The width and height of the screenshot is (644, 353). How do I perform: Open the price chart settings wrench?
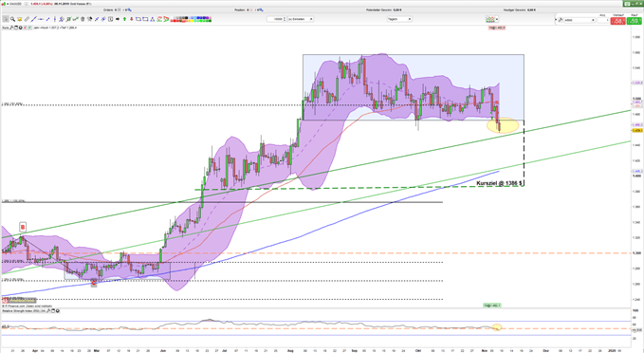[x=11, y=28]
